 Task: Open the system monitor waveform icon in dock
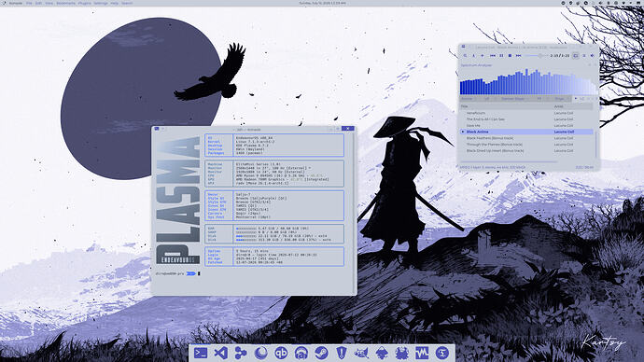(422, 353)
